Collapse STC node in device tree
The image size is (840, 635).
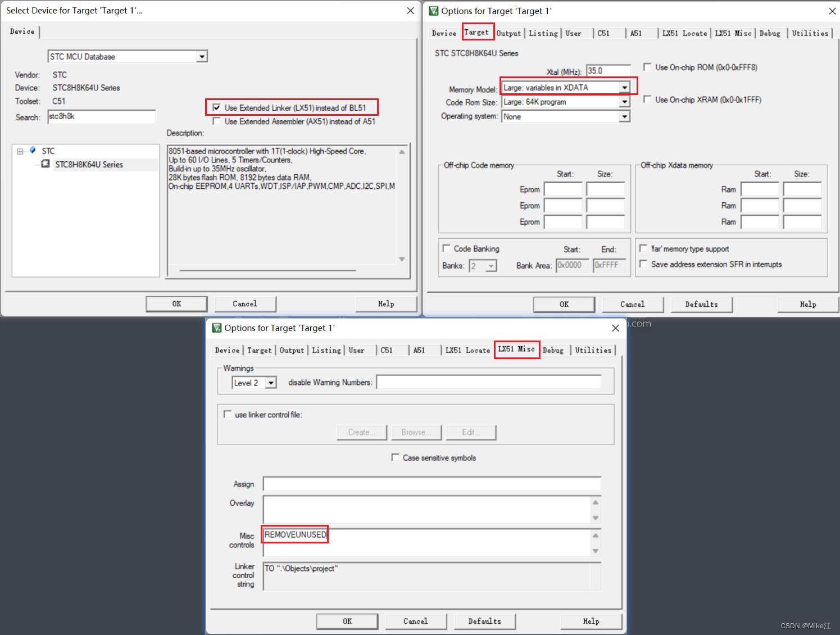click(20, 151)
